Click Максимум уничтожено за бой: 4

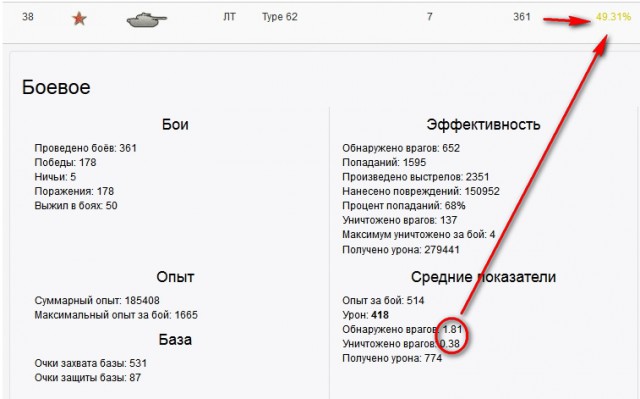tap(419, 235)
